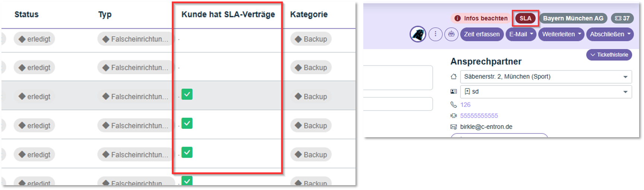Toggle SLA checkbox in the fifth ticket row

coord(187,152)
